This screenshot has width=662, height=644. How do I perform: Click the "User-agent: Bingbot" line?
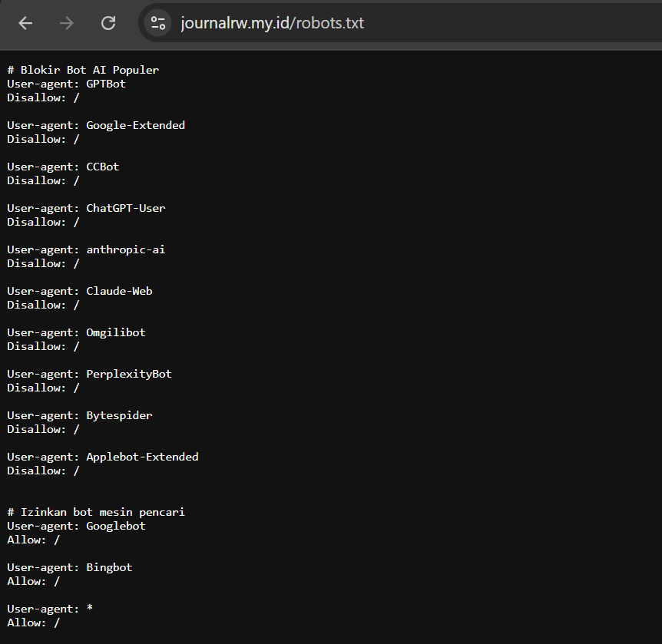[70, 567]
